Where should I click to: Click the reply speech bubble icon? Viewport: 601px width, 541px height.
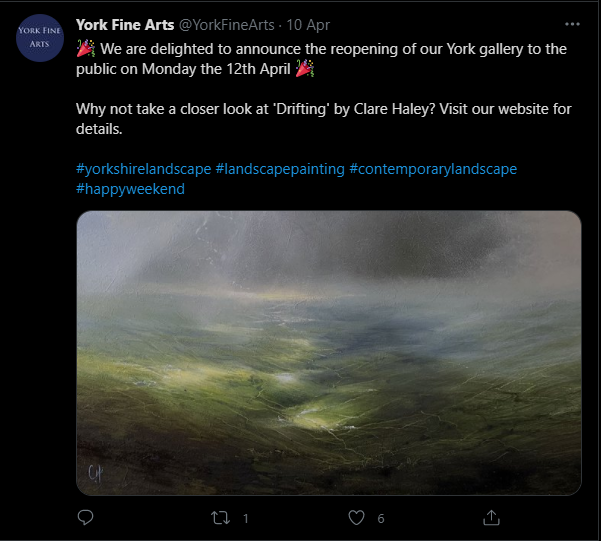[x=85, y=518]
